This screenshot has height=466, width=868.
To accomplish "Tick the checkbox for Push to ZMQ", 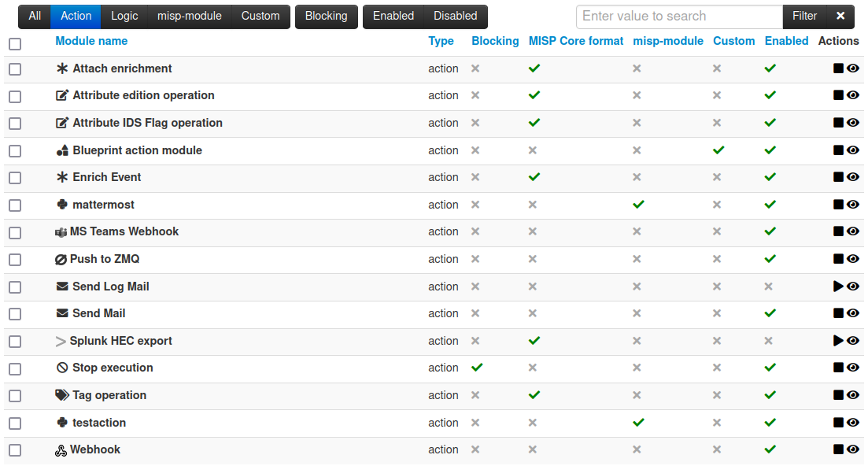I will pyautogui.click(x=15, y=260).
